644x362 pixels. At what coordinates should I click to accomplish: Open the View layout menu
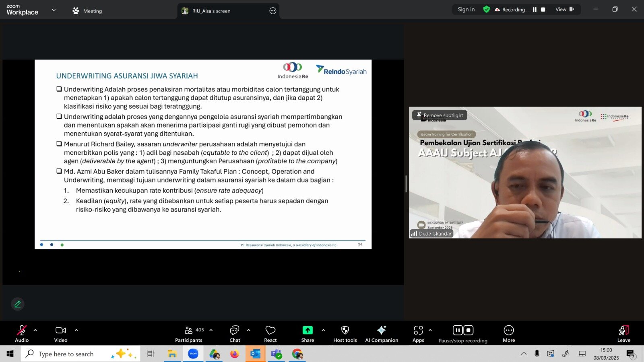pyautogui.click(x=564, y=10)
